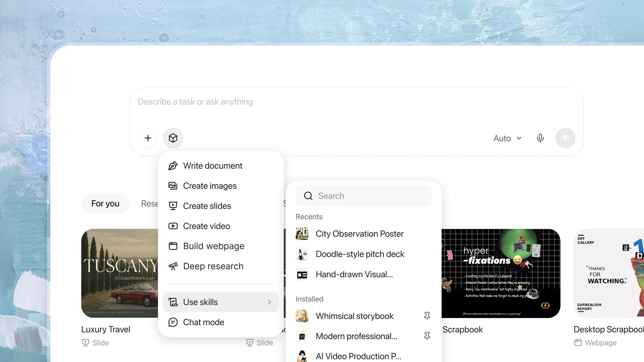This screenshot has height=362, width=644.
Task: Open the Auto model dropdown
Action: (x=507, y=138)
